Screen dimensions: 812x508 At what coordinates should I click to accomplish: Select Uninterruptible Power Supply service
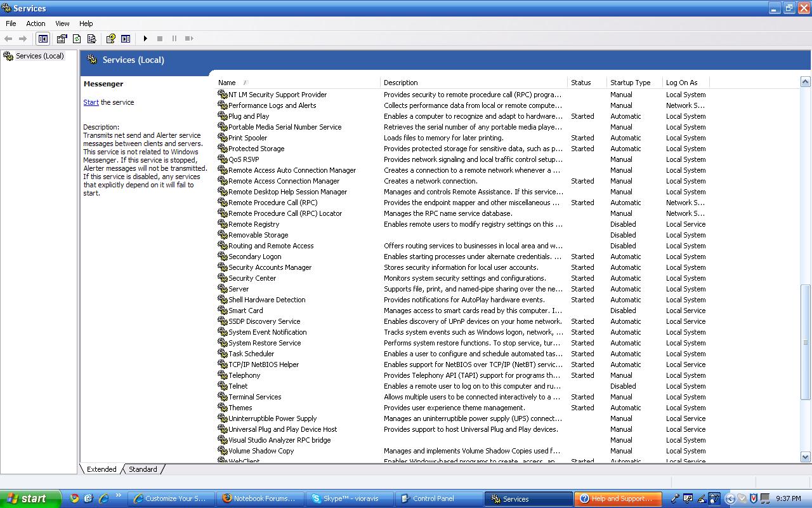pyautogui.click(x=272, y=418)
